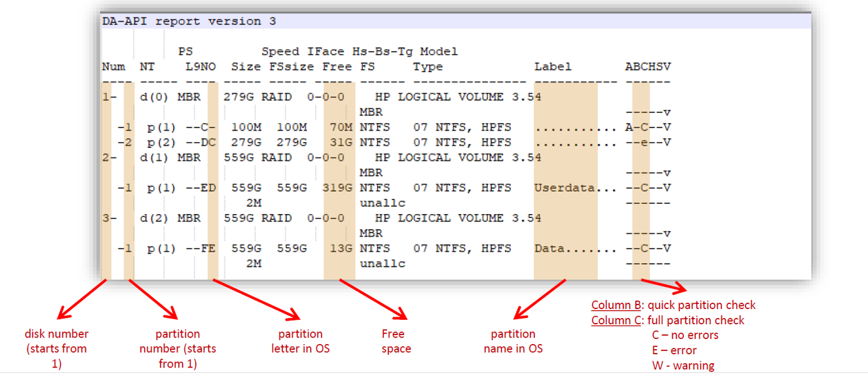Click the 'A-C--V' status flags
This screenshot has height=374, width=868.
pos(647,127)
